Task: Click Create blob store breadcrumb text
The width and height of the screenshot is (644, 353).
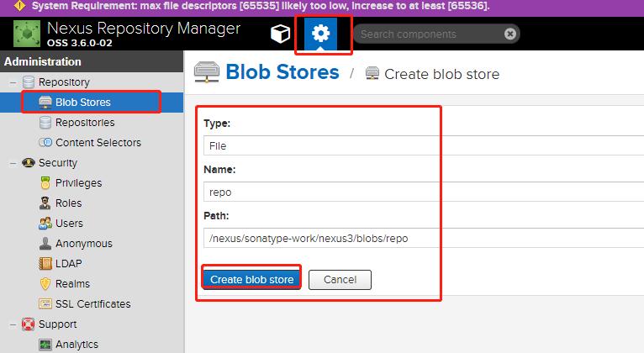Action: click(x=442, y=74)
